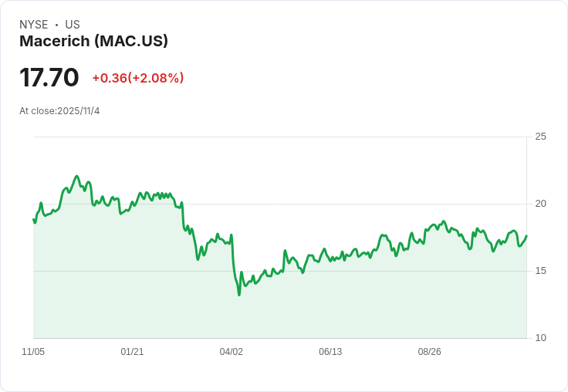Click the 20 y-axis price label
Viewport: 568px width, 392px height.
[541, 204]
